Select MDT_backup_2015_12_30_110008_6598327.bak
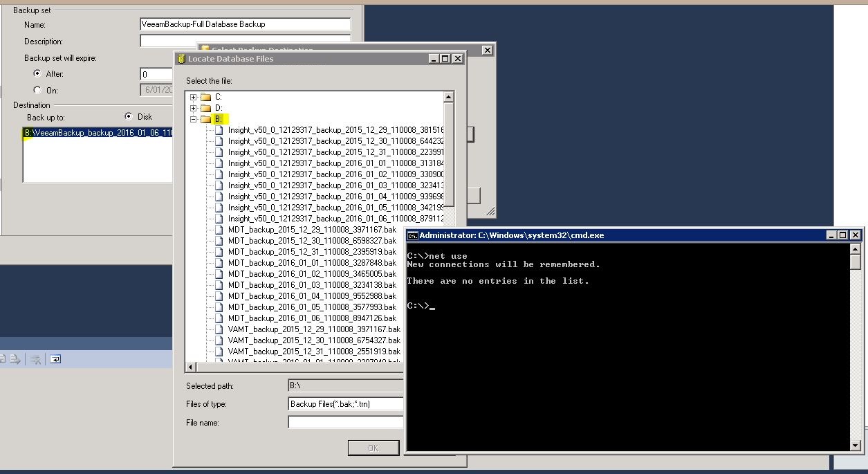Image resolution: width=868 pixels, height=474 pixels. click(312, 241)
